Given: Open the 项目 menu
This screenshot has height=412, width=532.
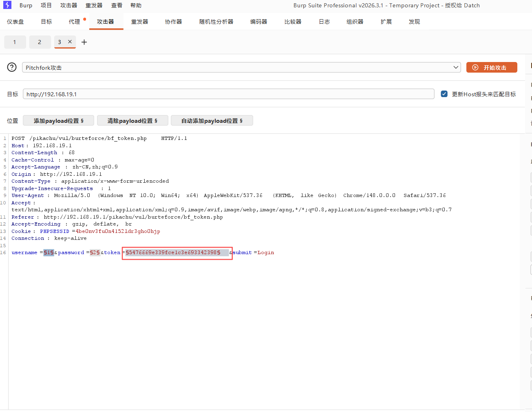Looking at the screenshot, I should (x=46, y=5).
